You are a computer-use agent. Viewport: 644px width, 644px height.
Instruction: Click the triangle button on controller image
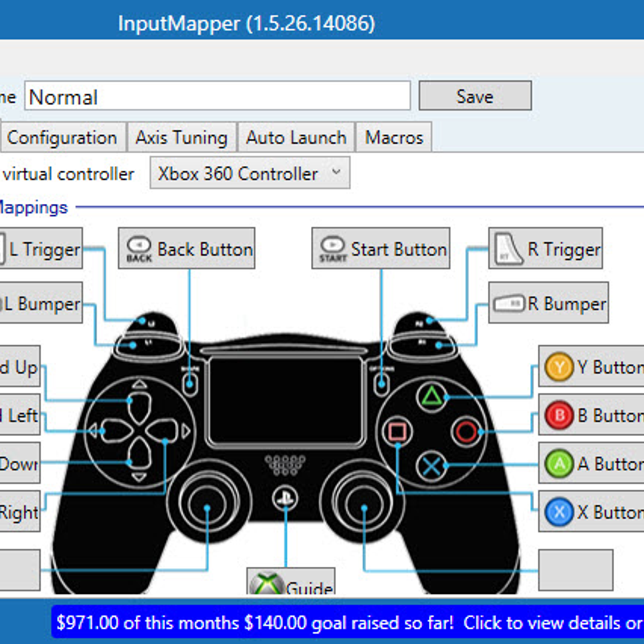tap(431, 397)
